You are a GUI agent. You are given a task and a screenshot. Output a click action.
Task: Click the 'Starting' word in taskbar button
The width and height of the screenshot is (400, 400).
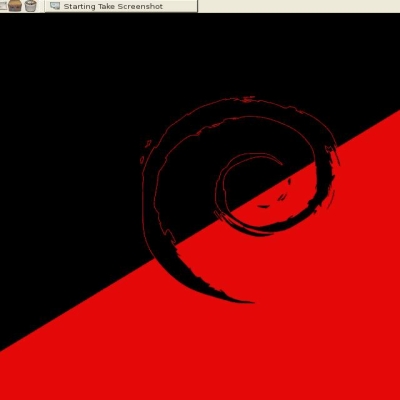click(79, 7)
